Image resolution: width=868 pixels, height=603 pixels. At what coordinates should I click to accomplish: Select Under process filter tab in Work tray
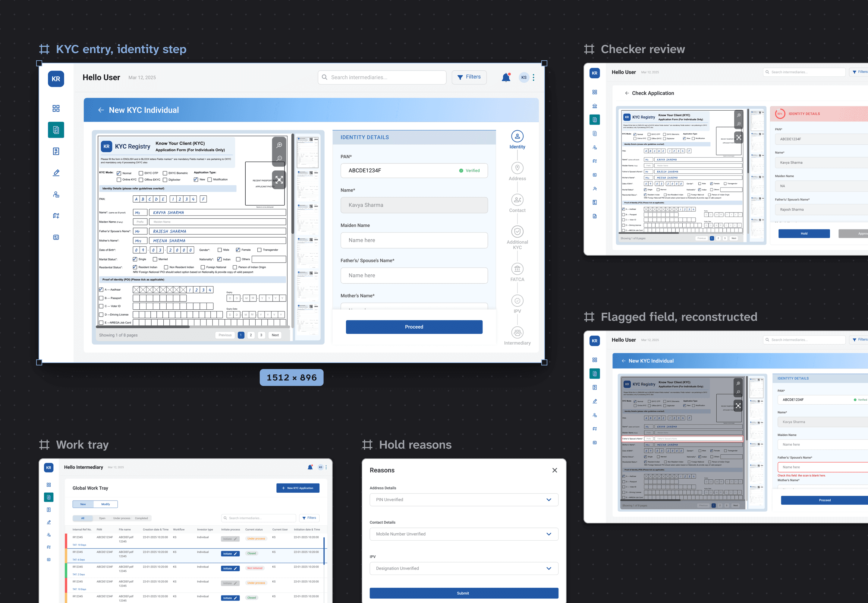coord(122,518)
